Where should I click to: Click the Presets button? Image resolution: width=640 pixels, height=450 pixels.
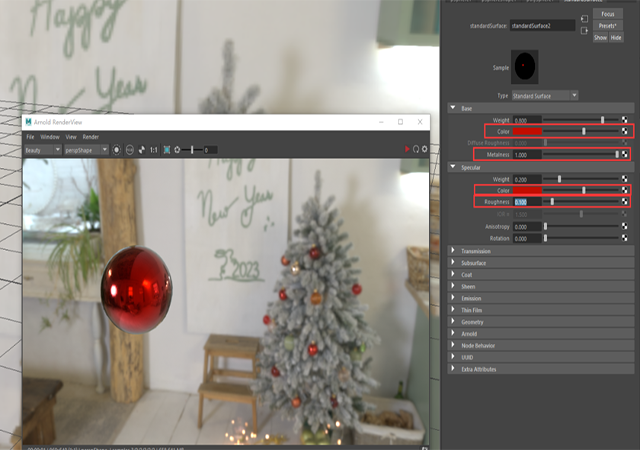[607, 26]
